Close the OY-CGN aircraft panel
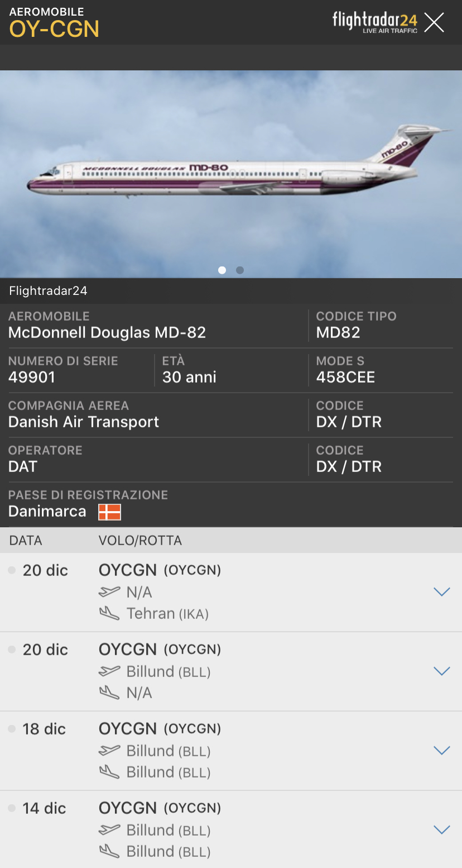Image resolution: width=462 pixels, height=868 pixels. coord(434,23)
